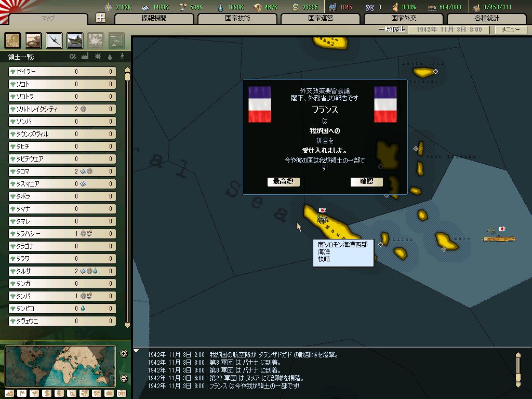Click the energy lightning resource icon
This screenshot has width=532, height=399.
coord(108,7)
